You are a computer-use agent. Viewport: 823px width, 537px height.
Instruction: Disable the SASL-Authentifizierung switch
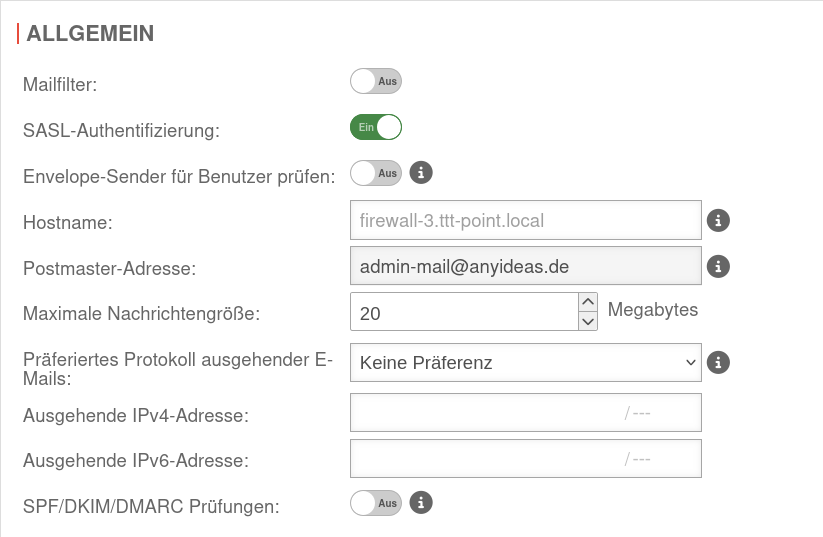tap(375, 127)
